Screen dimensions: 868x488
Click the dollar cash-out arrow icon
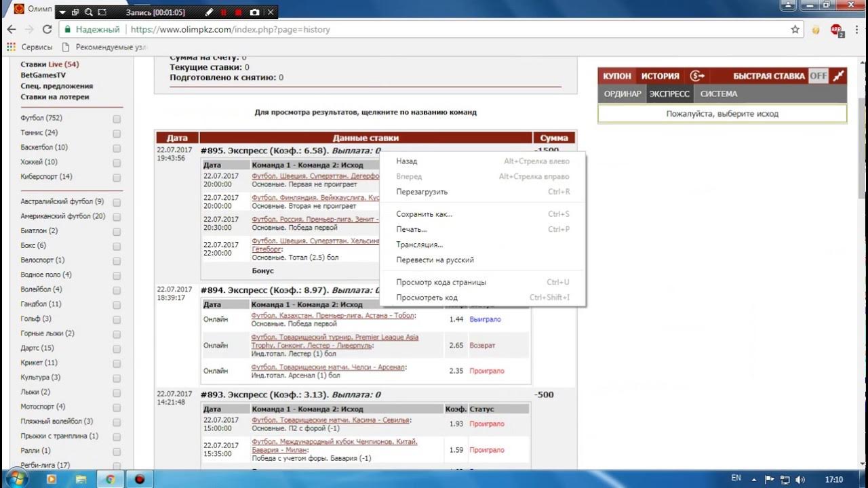click(x=697, y=76)
